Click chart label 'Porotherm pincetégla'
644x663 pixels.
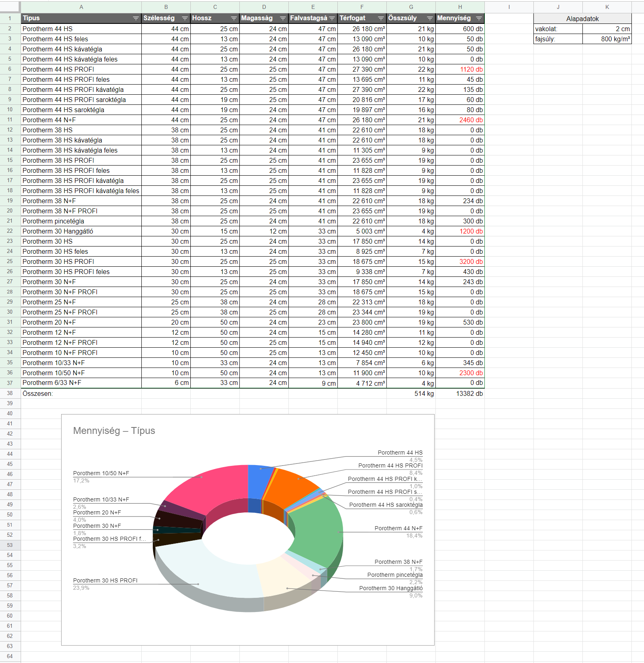pyautogui.click(x=395, y=575)
